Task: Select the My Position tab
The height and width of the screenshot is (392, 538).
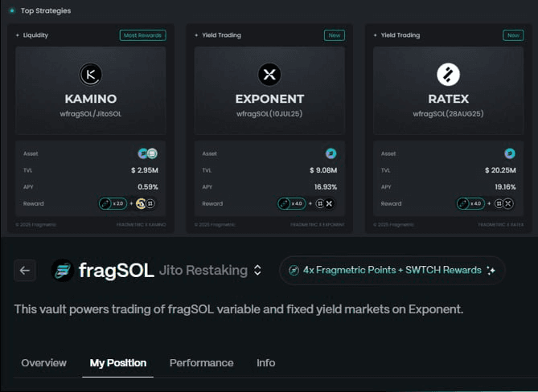Action: point(118,363)
